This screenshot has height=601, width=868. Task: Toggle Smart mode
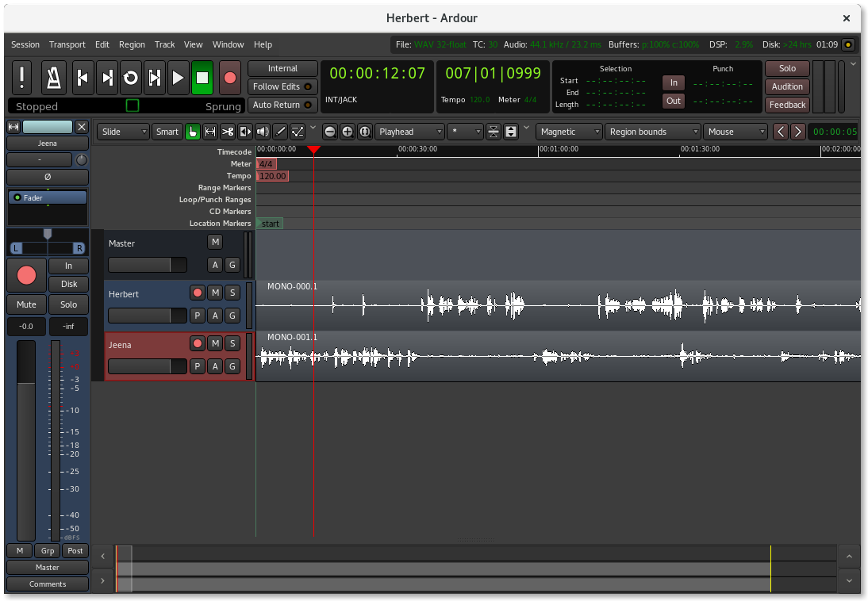click(x=167, y=132)
